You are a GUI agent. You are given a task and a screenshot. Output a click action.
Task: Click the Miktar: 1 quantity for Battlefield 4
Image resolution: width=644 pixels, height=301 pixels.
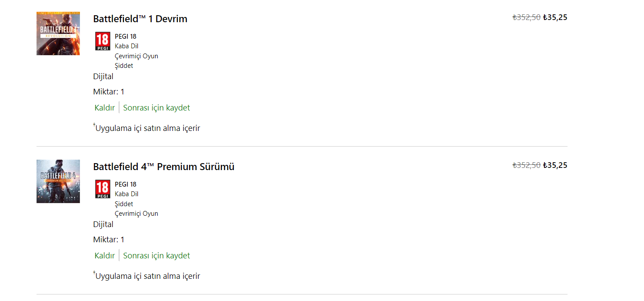109,240
